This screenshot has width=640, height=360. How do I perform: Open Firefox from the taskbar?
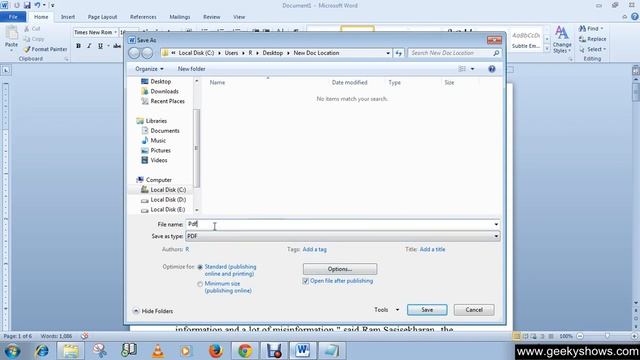coord(216,351)
